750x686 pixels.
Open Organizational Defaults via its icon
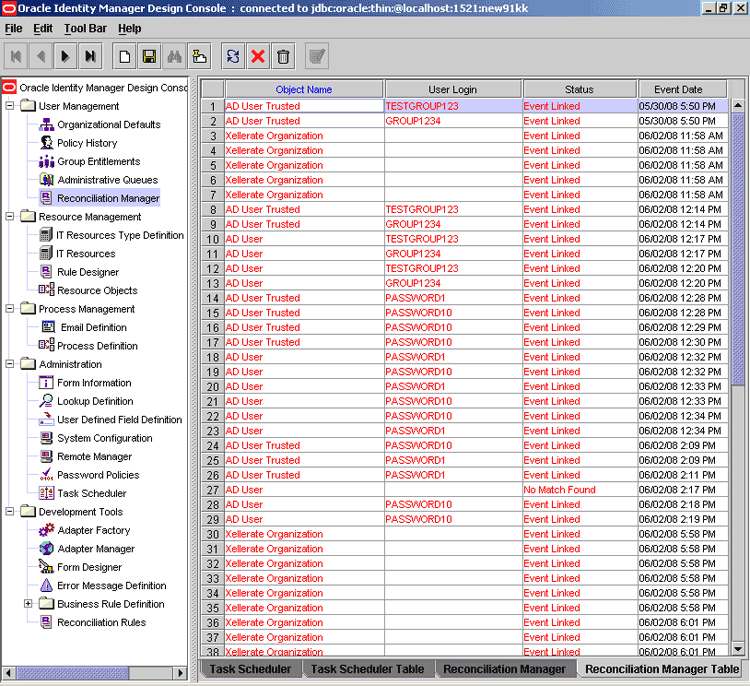[46, 124]
